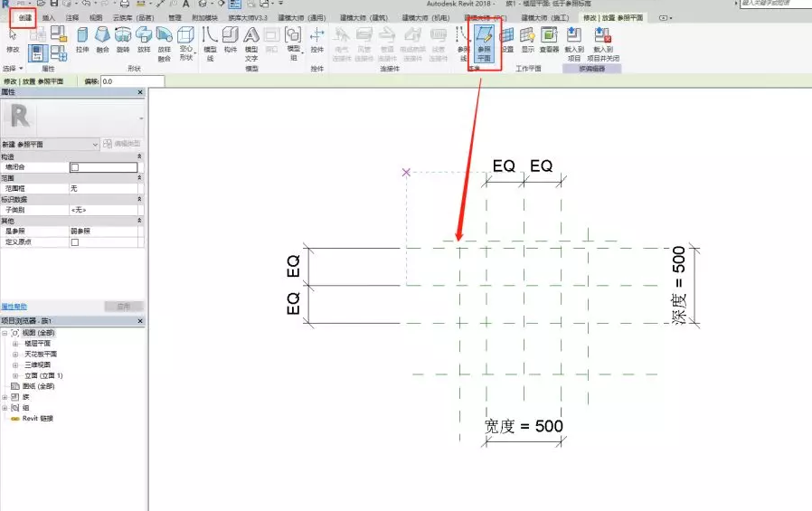Select the 放样 (Sweep) tool
The image size is (812, 511).
click(x=144, y=40)
